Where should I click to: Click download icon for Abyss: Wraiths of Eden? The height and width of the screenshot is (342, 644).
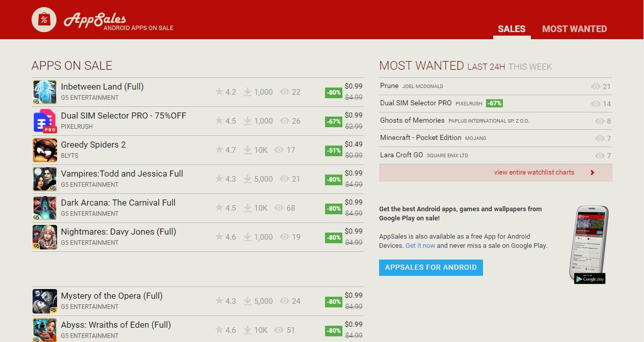[248, 330]
